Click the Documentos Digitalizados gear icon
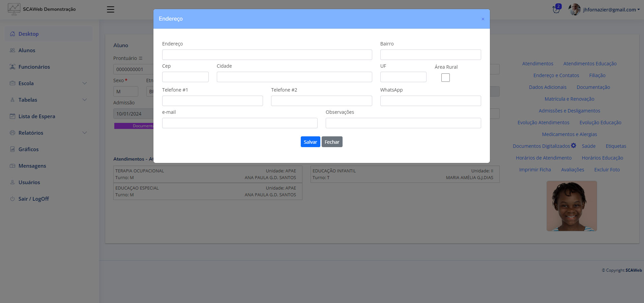The height and width of the screenshot is (303, 644). click(x=574, y=146)
